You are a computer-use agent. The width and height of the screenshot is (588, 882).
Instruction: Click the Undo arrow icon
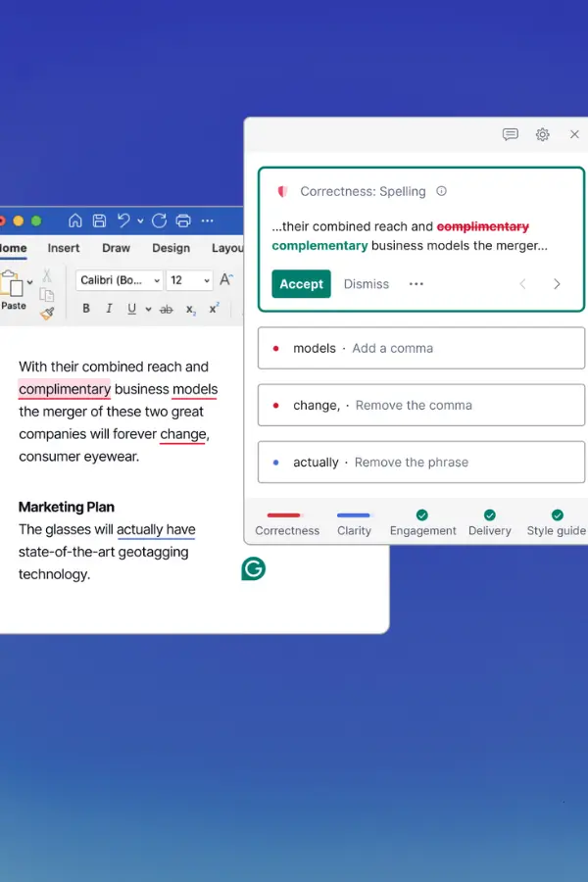123,220
